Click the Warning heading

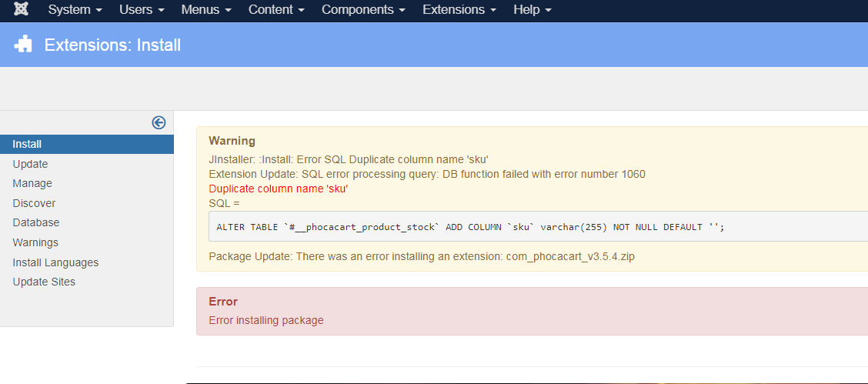(232, 141)
